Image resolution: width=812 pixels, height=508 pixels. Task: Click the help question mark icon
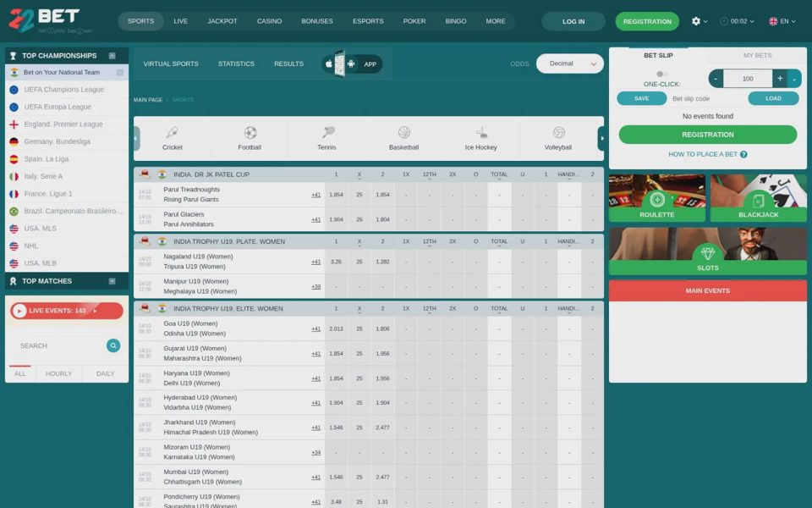tap(743, 154)
